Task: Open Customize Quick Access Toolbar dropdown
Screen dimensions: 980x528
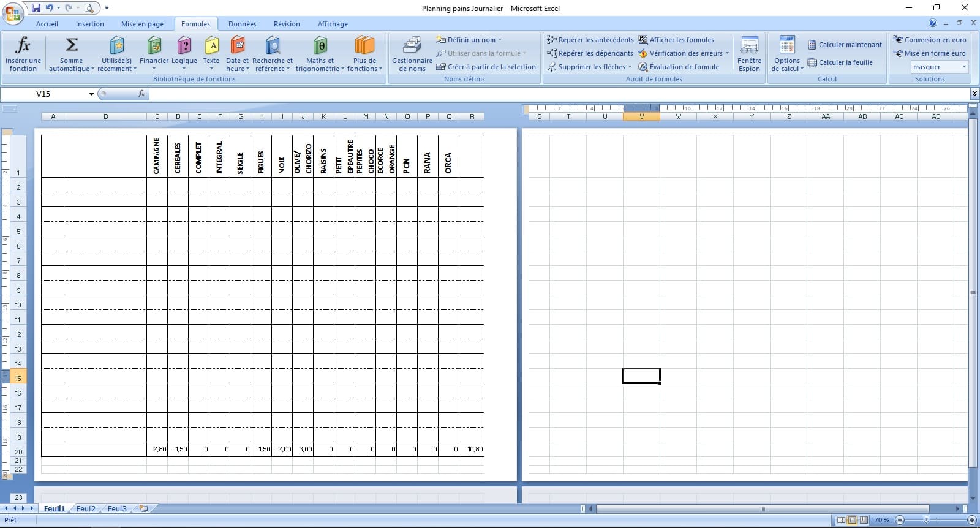Action: tap(107, 8)
